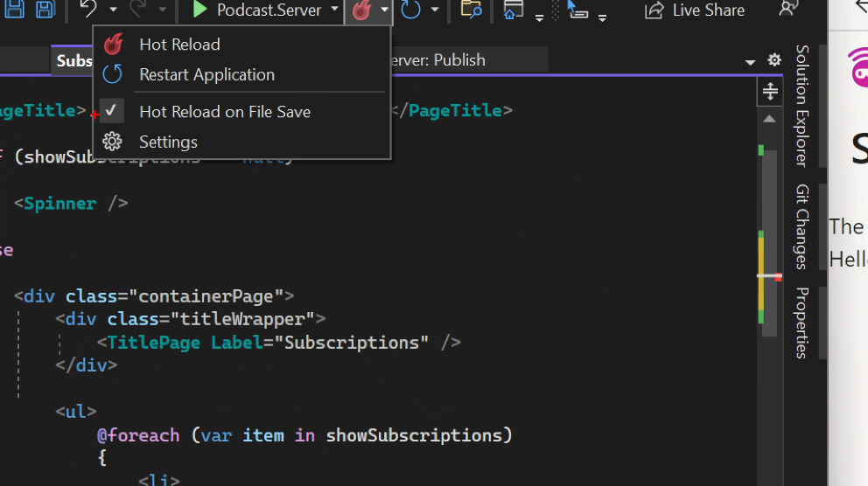Open the Podcast.Server startup project dropdown
Image resolution: width=868 pixels, height=486 pixels.
pyautogui.click(x=334, y=10)
